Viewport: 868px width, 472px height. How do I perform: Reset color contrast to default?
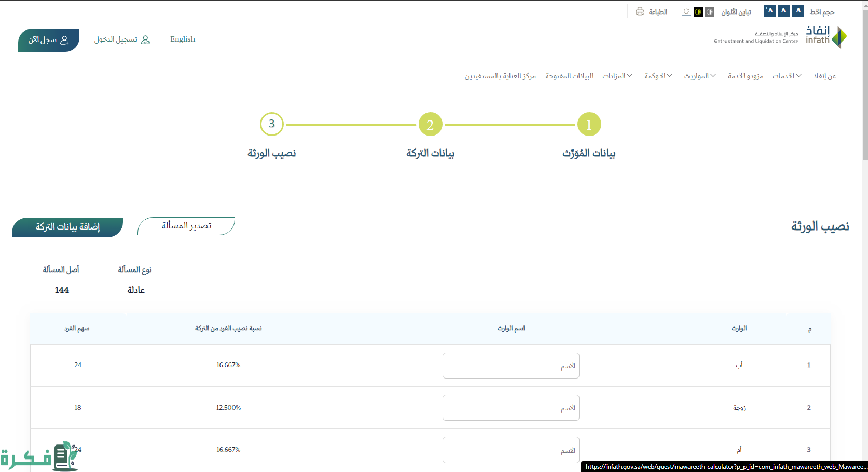coord(686,11)
